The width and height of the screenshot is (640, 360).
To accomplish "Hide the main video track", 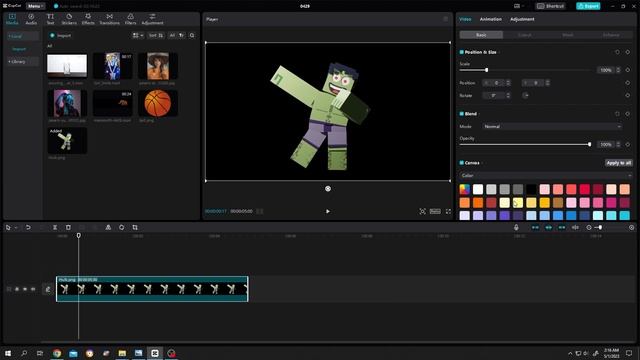I will coord(25,289).
